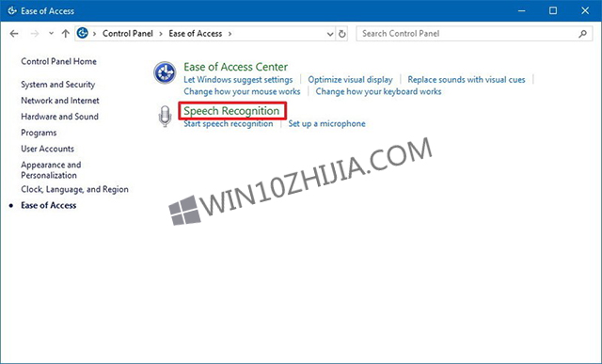This screenshot has height=364, width=602.
Task: Select Ease of Access in sidebar
Action: click(x=49, y=205)
